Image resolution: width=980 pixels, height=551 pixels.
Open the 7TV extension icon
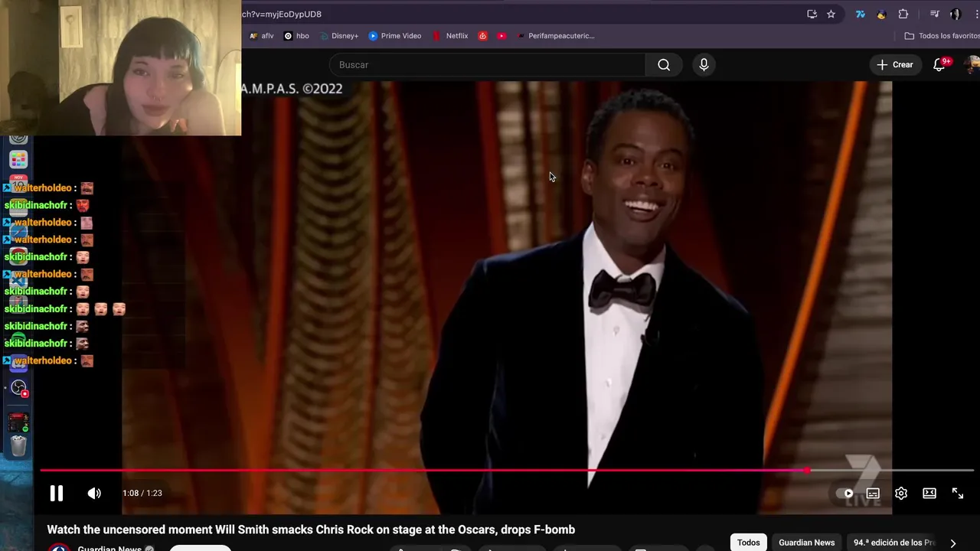pos(861,14)
